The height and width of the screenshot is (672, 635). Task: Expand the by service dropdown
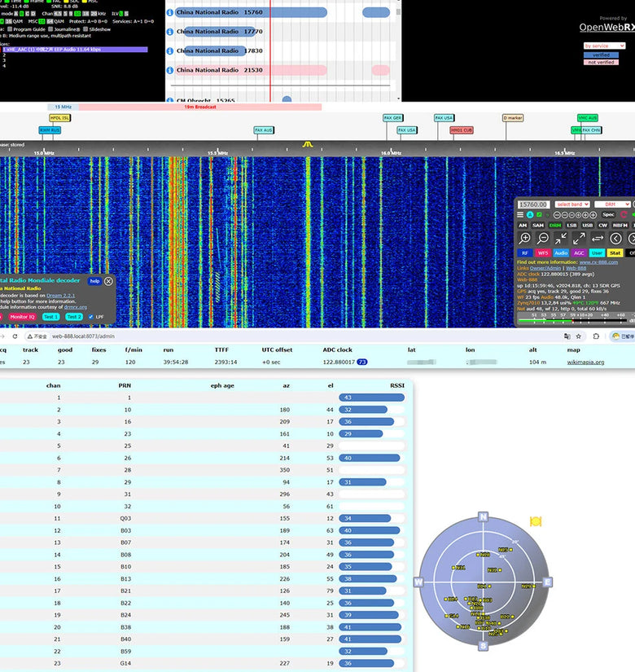[x=605, y=46]
